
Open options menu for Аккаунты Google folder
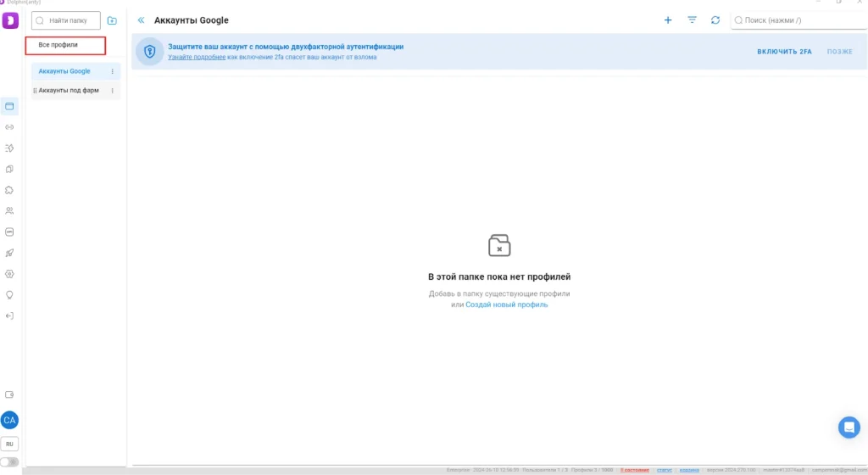coord(113,71)
